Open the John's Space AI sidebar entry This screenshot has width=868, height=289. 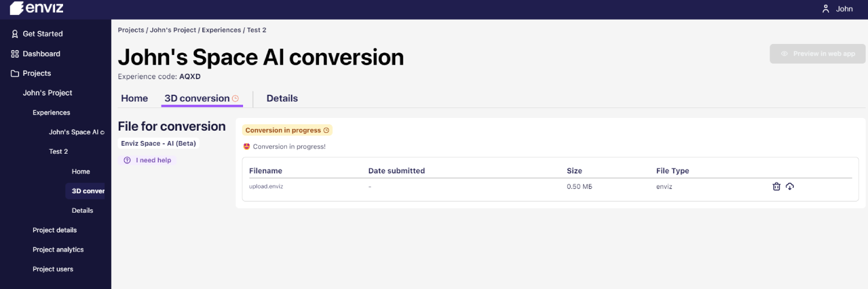pyautogui.click(x=76, y=132)
